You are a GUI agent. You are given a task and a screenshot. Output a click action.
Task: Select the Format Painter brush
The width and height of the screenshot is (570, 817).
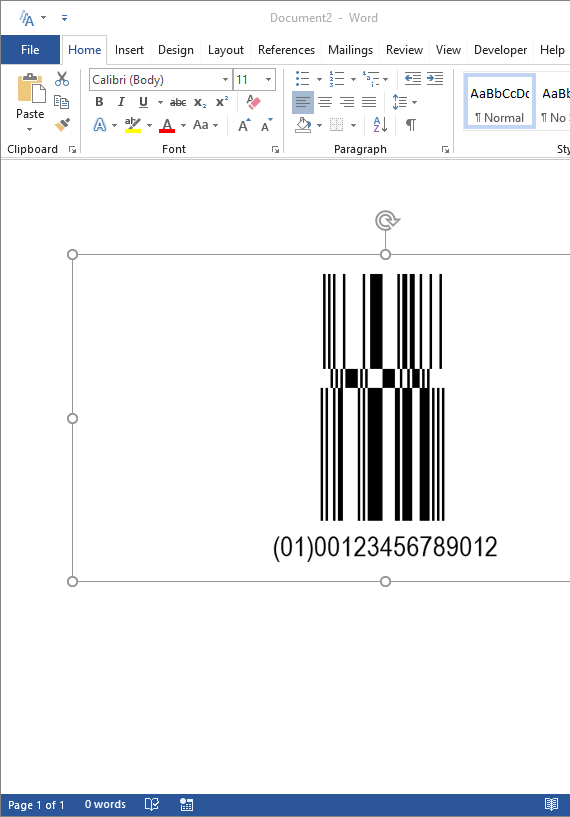click(x=62, y=125)
